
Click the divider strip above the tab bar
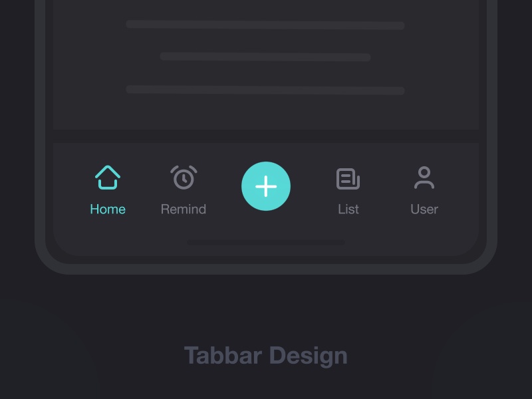pyautogui.click(x=266, y=136)
